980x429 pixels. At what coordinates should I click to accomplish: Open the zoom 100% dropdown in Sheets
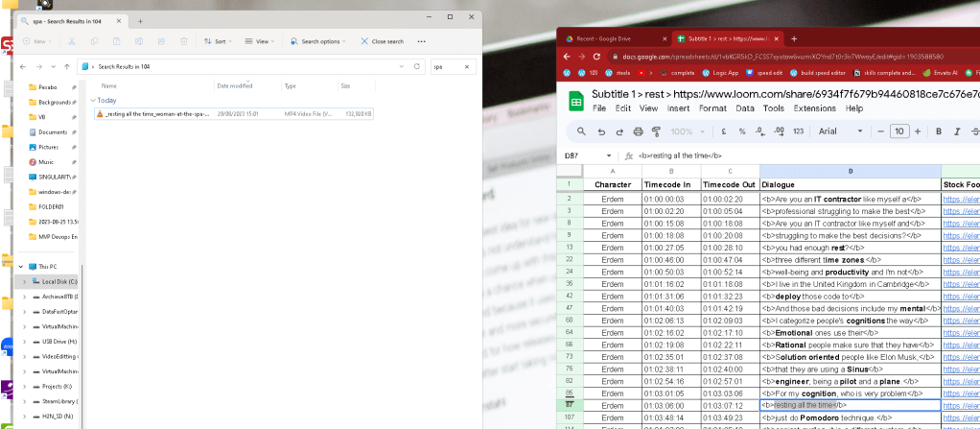point(687,131)
